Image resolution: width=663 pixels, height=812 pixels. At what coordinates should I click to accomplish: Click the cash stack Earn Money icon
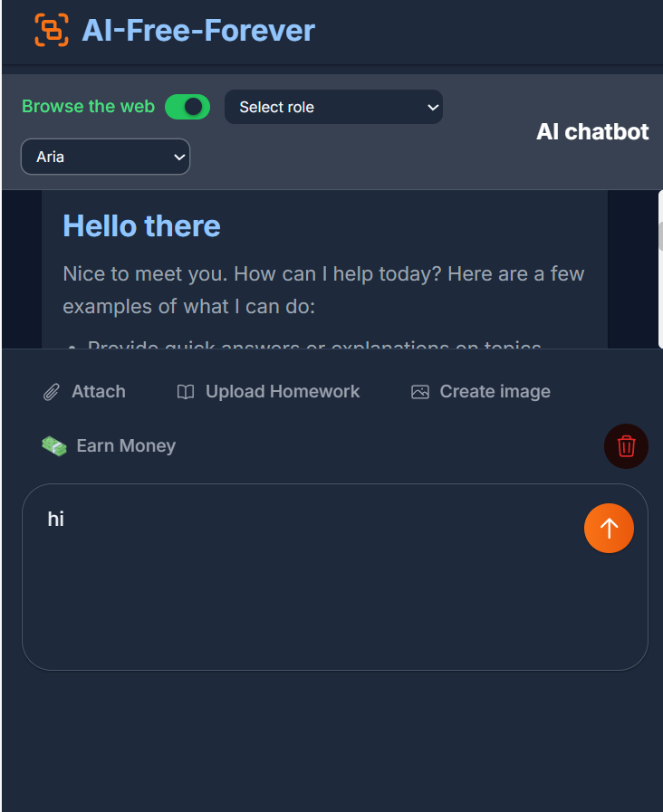pos(54,446)
